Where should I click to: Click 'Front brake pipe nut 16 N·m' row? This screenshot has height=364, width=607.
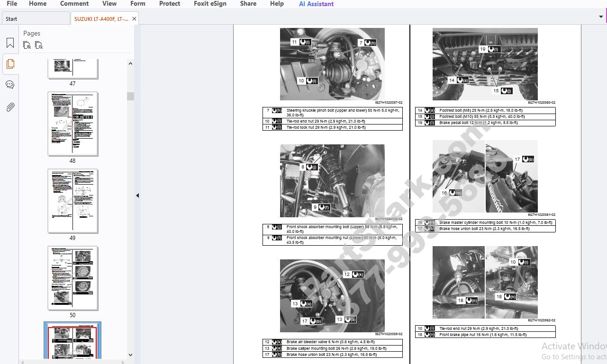pyautogui.click(x=485, y=335)
